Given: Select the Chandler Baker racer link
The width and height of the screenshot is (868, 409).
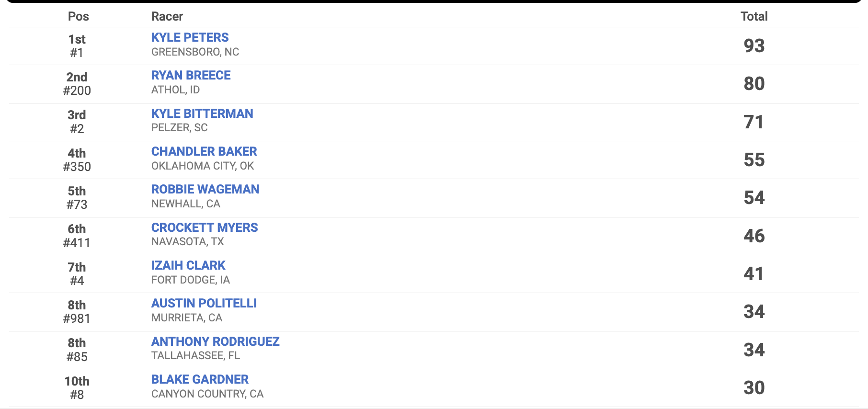Looking at the screenshot, I should point(204,151).
